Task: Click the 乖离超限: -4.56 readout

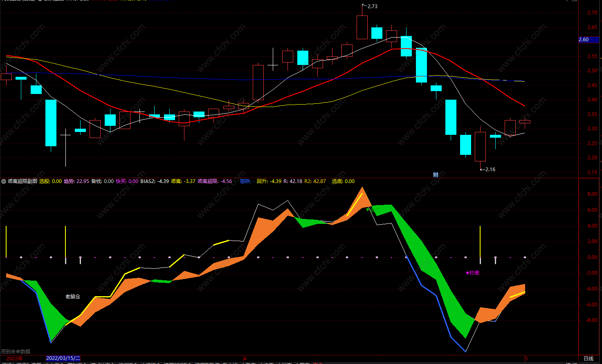Action: click(x=215, y=181)
